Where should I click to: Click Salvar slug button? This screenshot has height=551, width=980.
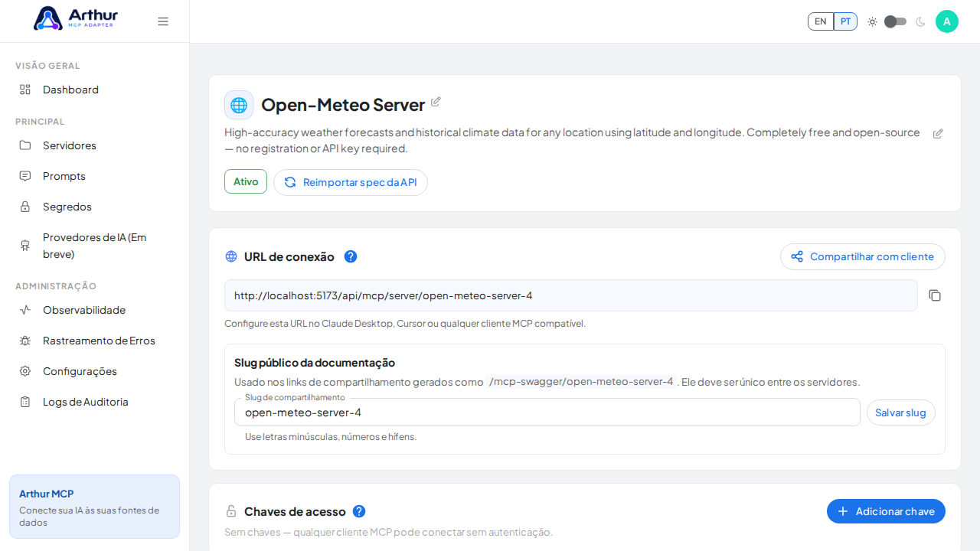tap(901, 412)
